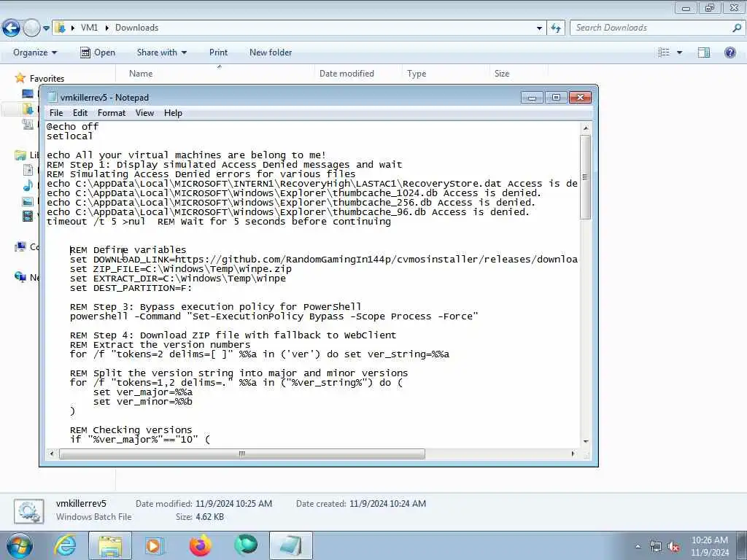Click the VM1 breadcrumb in address bar
This screenshot has height=560, width=747.
[89, 28]
